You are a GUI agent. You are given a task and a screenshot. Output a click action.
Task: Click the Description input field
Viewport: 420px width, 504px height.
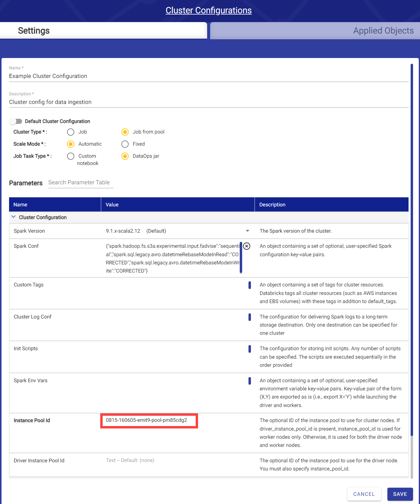coord(209,102)
